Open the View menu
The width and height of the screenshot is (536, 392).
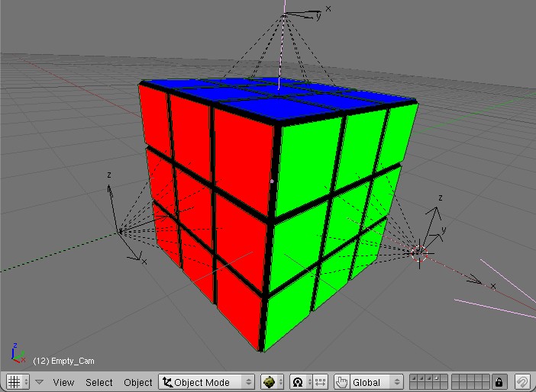click(63, 382)
